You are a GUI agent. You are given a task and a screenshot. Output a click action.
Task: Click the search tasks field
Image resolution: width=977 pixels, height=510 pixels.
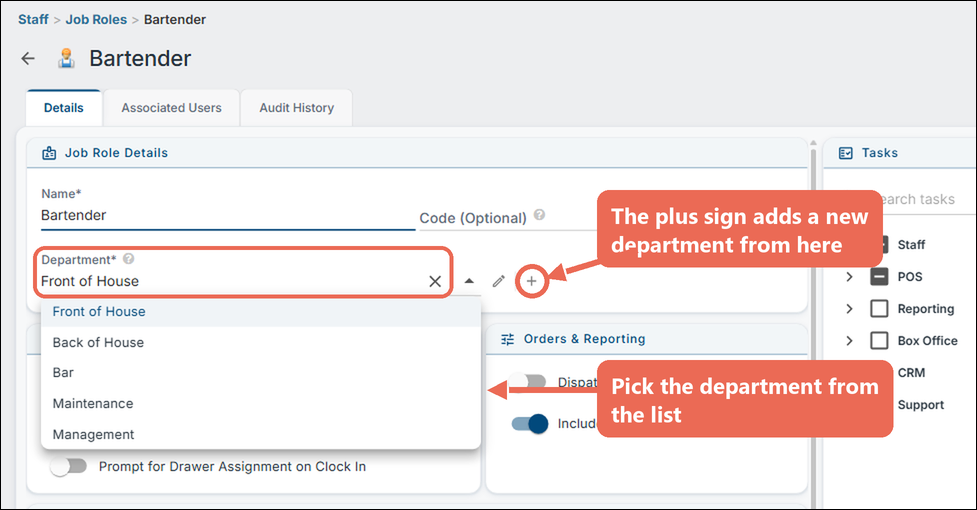(916, 199)
